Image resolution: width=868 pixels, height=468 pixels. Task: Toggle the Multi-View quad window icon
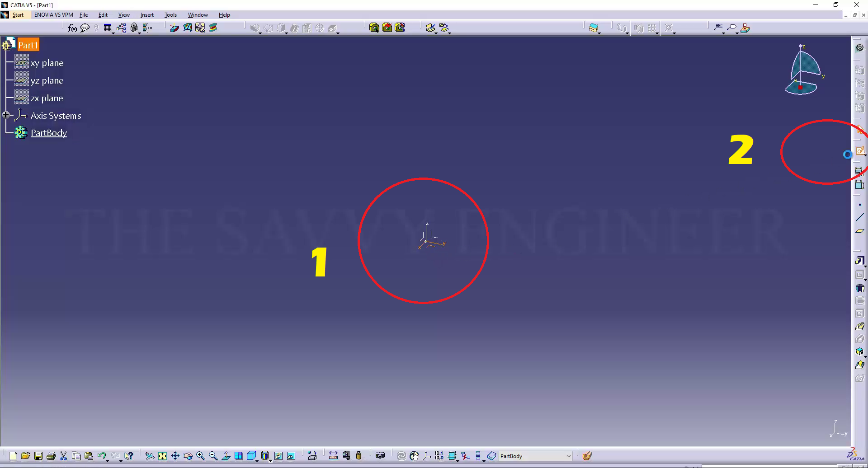coord(238,456)
